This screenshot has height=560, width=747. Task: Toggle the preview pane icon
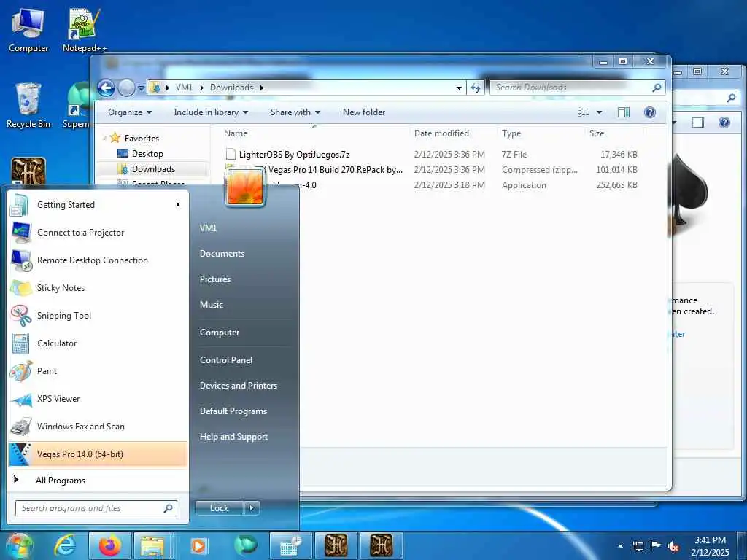624,112
